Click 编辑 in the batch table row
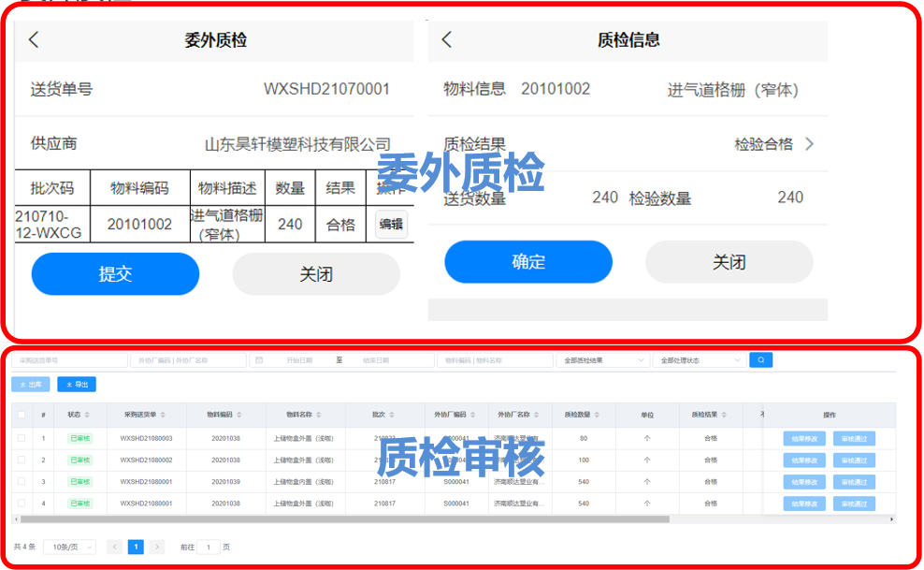The height and width of the screenshot is (570, 924). 391,225
